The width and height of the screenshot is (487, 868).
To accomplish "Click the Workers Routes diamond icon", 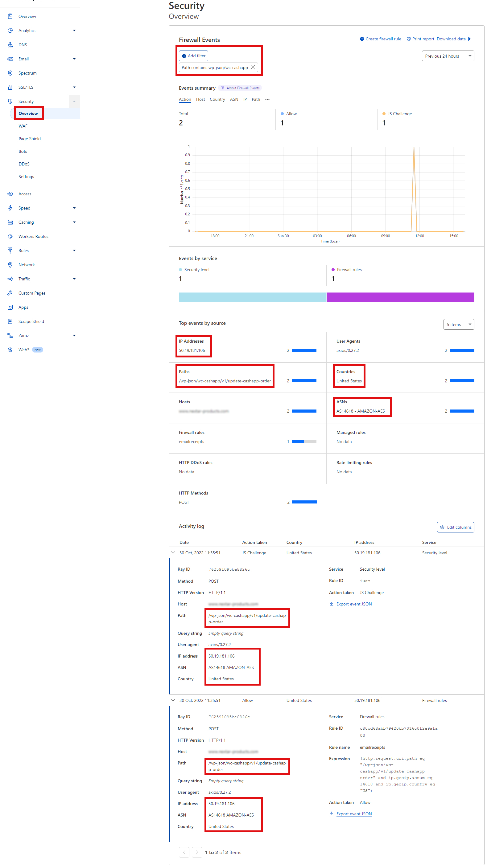I will click(10, 236).
